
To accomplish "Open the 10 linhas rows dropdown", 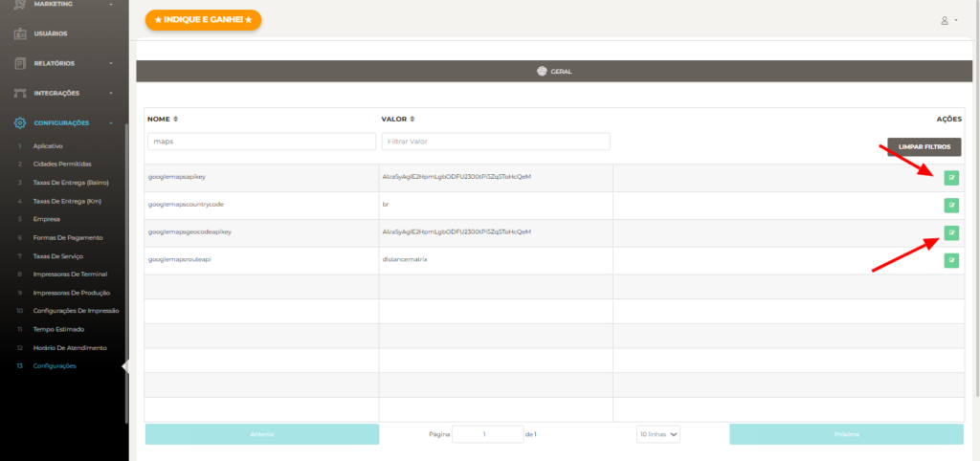I will tap(658, 434).
